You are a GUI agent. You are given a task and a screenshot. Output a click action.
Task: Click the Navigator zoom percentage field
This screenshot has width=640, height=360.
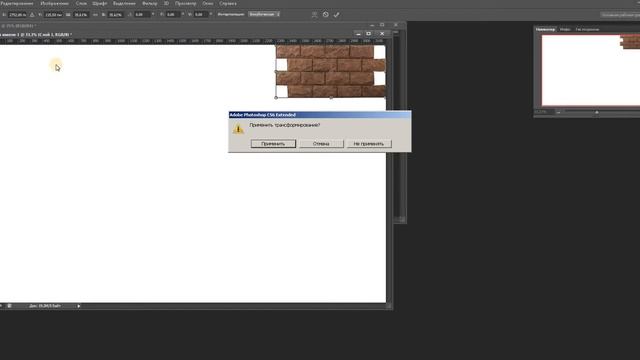tap(541, 112)
